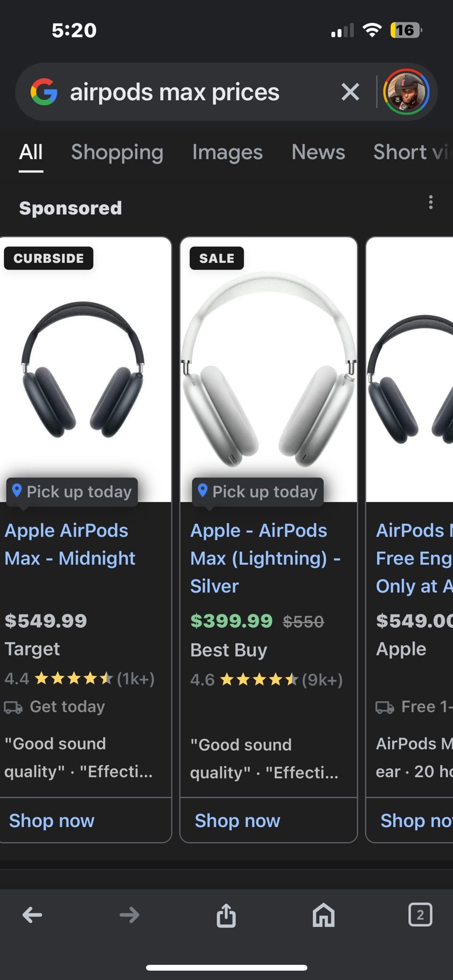Screen dimensions: 453x980
Task: Tap Shop now for the Target listing
Action: (52, 820)
